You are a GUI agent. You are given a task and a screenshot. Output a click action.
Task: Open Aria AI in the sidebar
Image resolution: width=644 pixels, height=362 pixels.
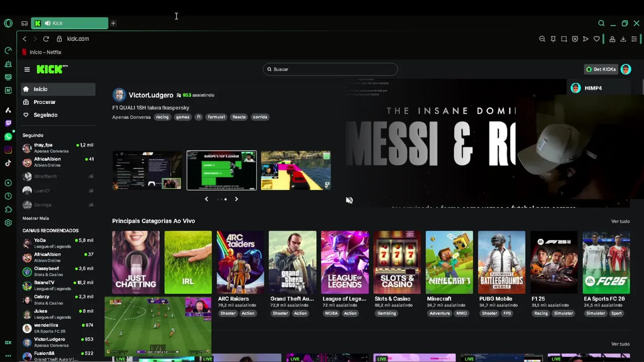[8, 110]
